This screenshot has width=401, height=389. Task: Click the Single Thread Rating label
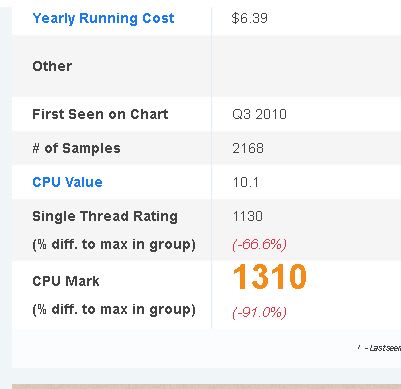point(105,217)
